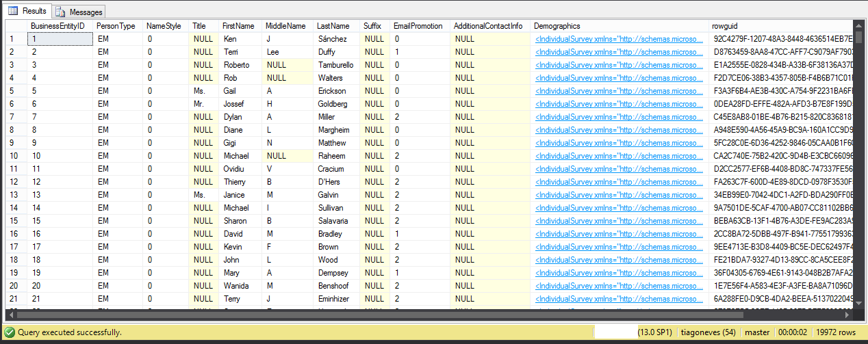Select the Suffix column header

click(375, 26)
